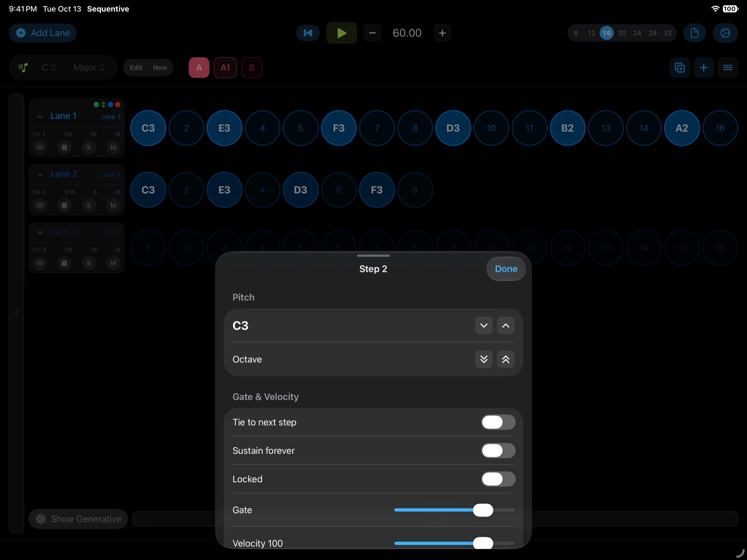
Task: Open the document icon in top bar
Action: point(695,33)
